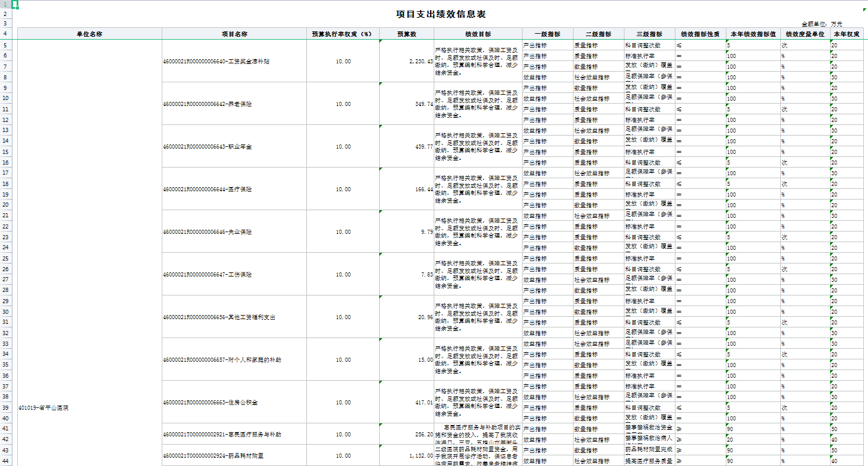Select the 绩效目标 header cell
The width and height of the screenshot is (868, 466).
[x=478, y=34]
